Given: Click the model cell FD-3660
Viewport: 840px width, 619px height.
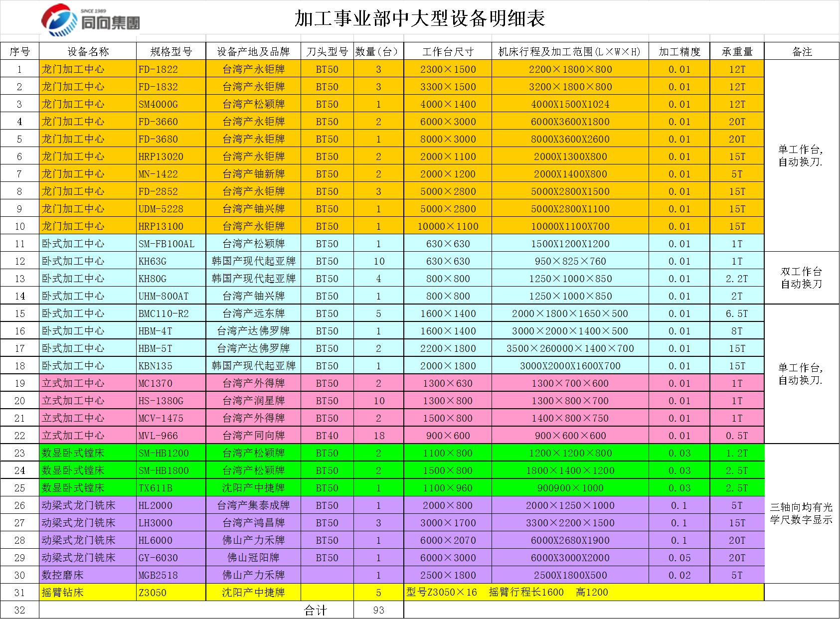Looking at the screenshot, I should point(171,121).
